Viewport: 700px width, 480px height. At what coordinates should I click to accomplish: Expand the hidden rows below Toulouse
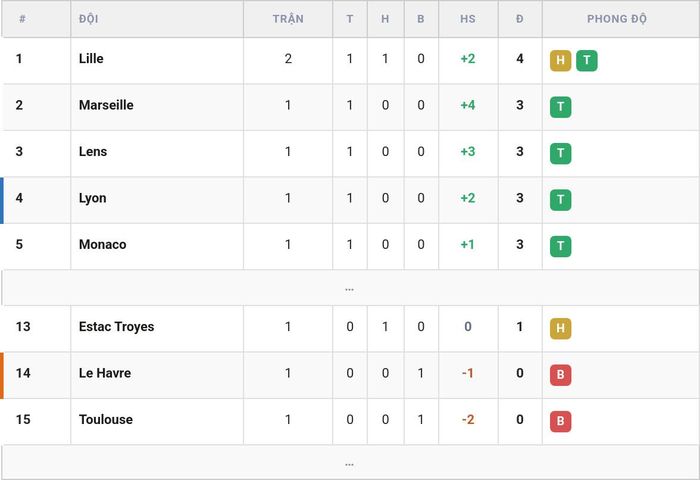350,463
